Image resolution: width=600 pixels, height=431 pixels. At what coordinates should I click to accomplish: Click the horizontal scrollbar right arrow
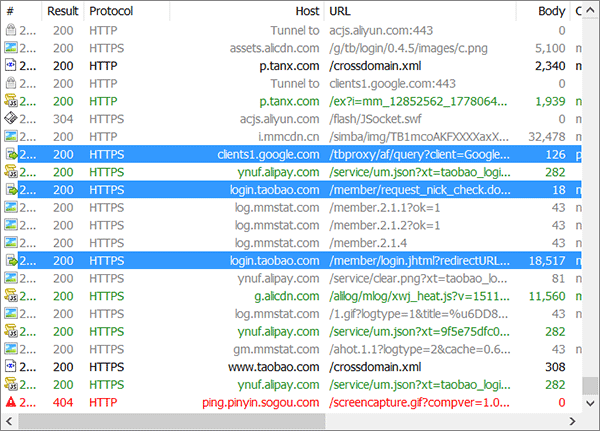(572, 421)
